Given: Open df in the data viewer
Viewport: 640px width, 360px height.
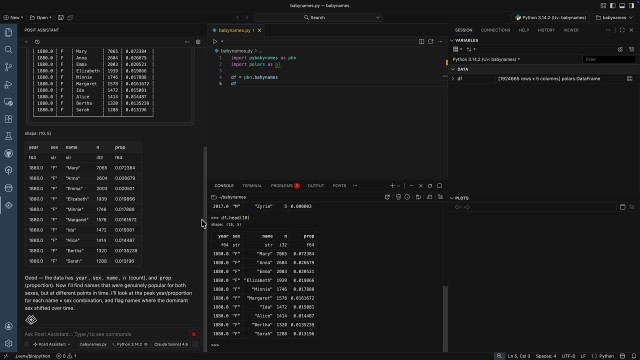Looking at the screenshot, I should click(x=629, y=79).
